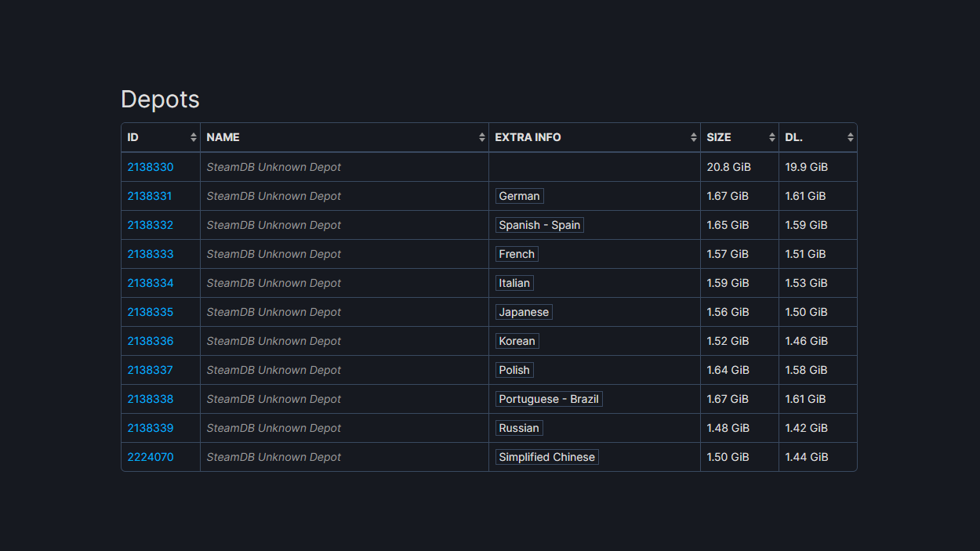Visit depot 2138336 link
The height and width of the screenshot is (551, 980).
pos(151,341)
